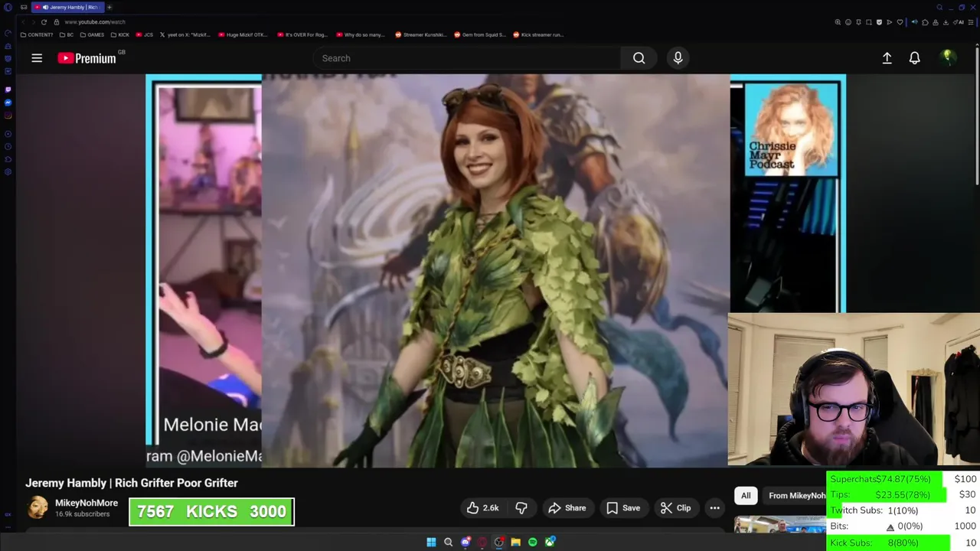
Task: Share the video
Action: 567,508
